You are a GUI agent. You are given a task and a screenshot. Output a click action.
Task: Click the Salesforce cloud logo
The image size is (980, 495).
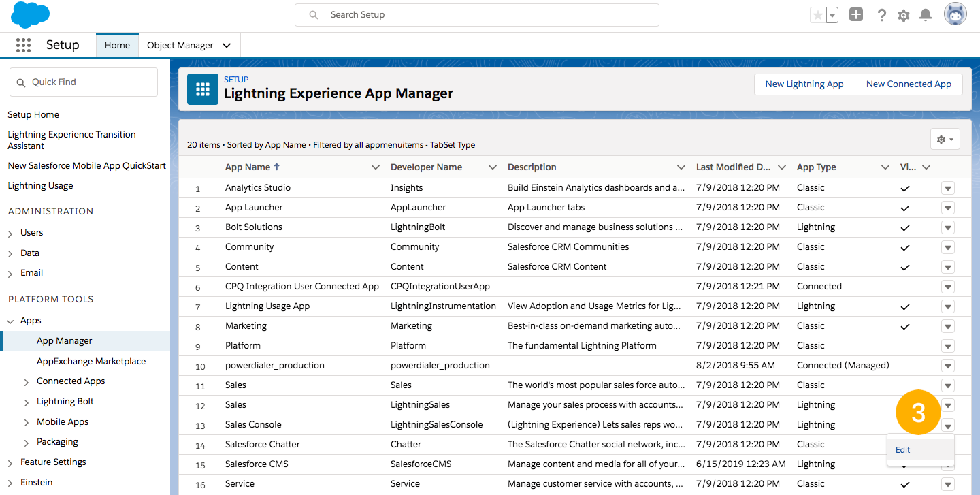(x=31, y=14)
